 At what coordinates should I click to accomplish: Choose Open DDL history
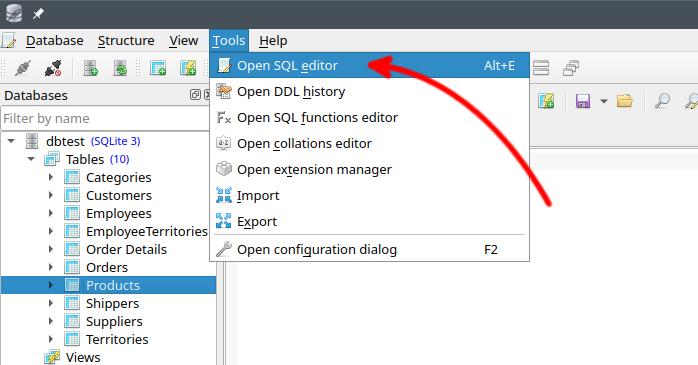click(x=369, y=92)
